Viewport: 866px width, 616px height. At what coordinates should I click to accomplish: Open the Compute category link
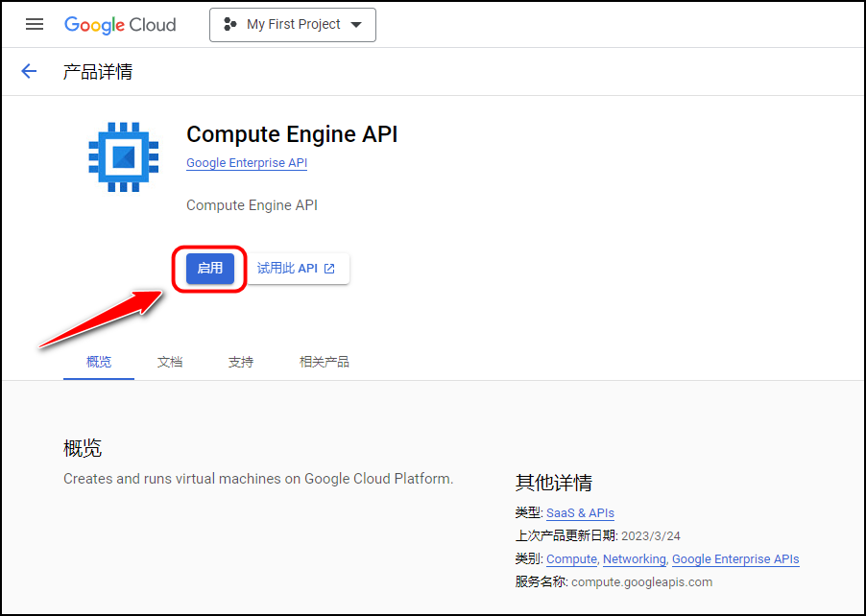point(571,559)
